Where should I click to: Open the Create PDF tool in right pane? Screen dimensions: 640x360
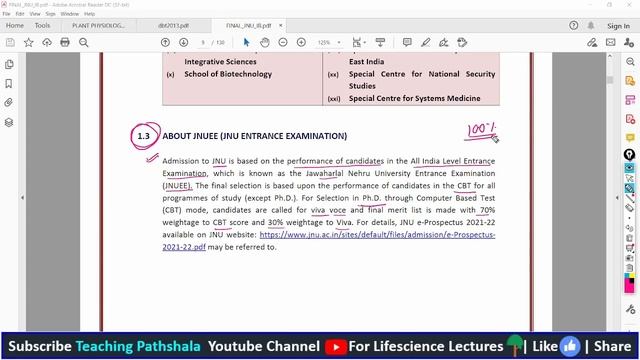coord(630,119)
